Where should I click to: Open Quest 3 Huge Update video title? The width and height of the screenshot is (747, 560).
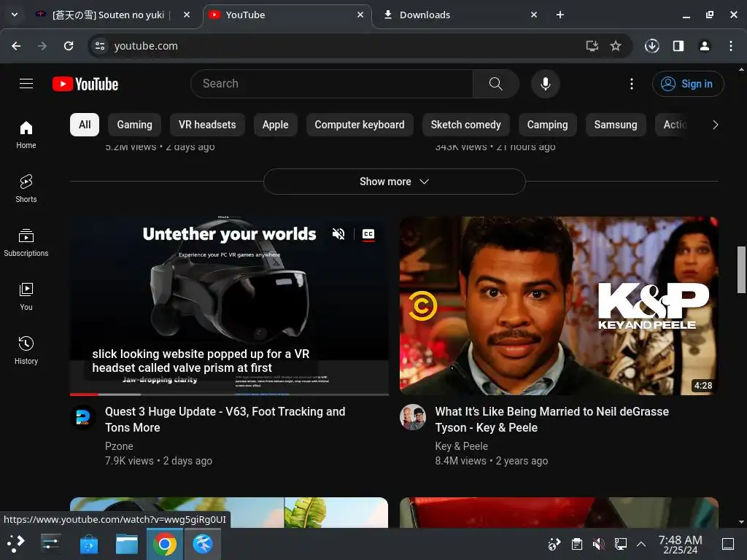[225, 419]
